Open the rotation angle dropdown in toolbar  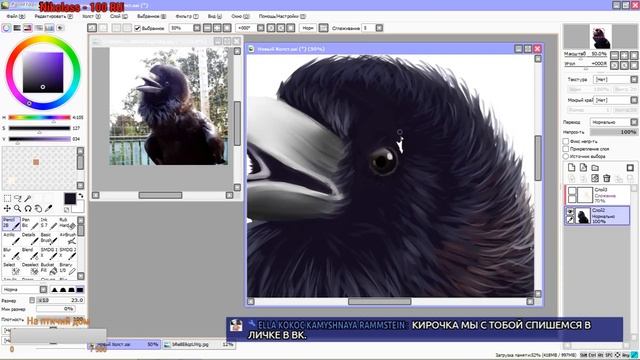pyautogui.click(x=261, y=28)
